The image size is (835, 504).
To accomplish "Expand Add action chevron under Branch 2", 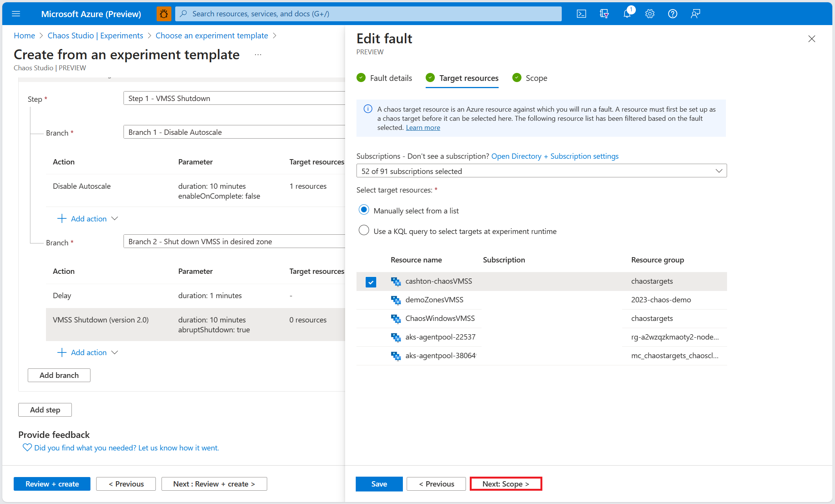I will 115,352.
